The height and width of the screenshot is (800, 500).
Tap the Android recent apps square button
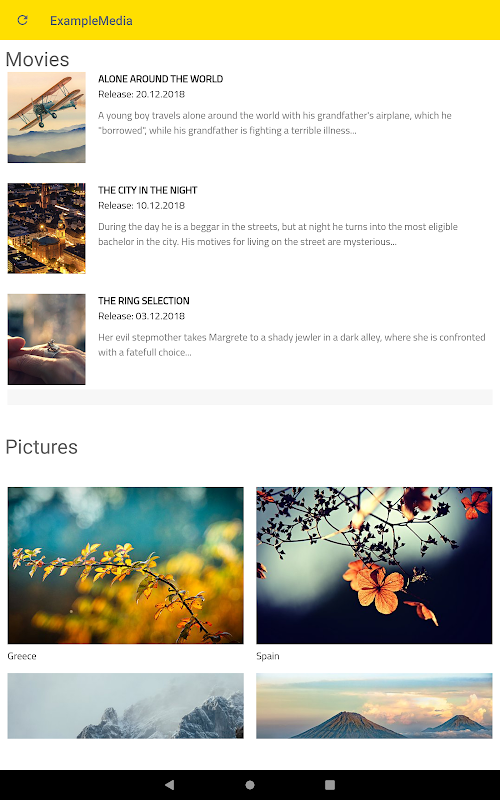click(x=330, y=785)
